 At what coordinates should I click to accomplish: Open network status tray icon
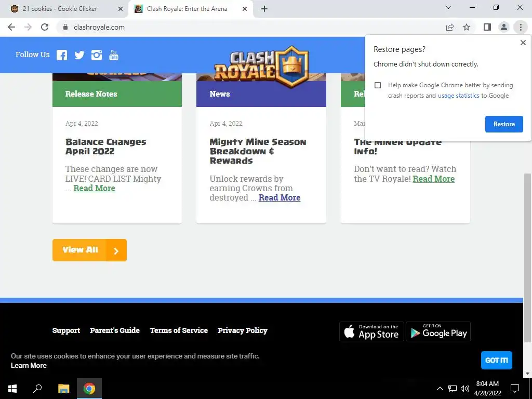coord(453,389)
